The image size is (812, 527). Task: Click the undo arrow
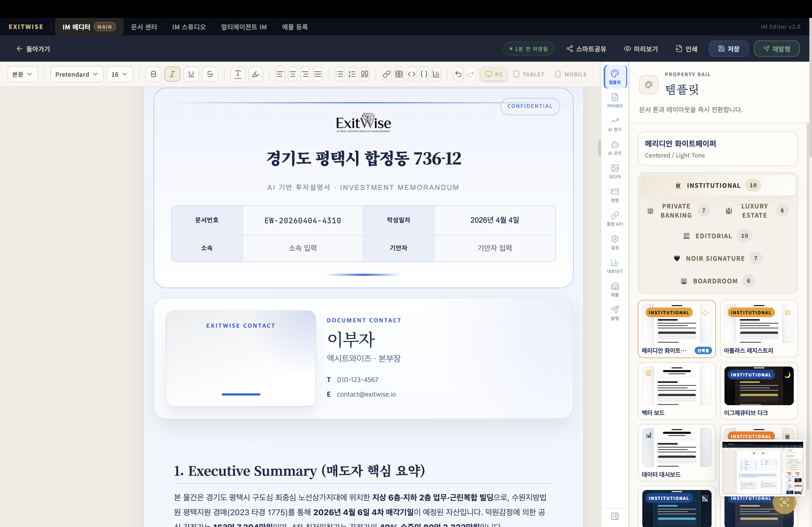coord(458,74)
